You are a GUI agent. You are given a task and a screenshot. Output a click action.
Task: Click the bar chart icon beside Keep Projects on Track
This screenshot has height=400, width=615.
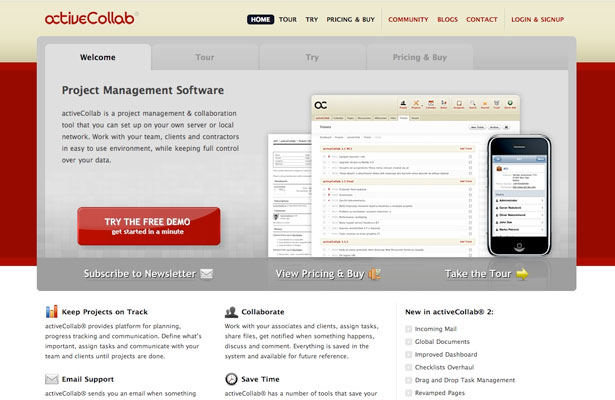tap(51, 312)
